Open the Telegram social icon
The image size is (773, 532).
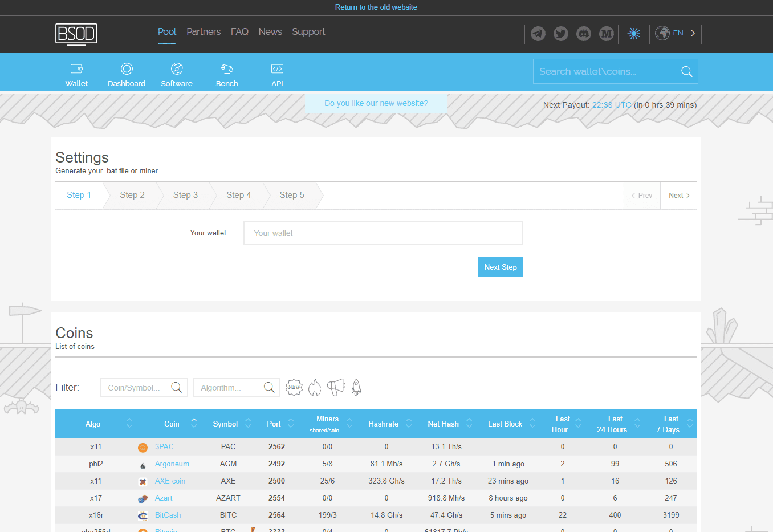538,34
